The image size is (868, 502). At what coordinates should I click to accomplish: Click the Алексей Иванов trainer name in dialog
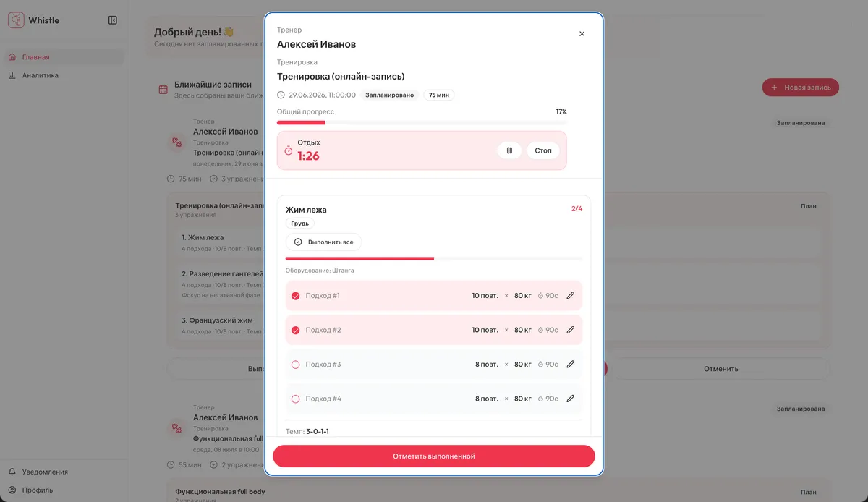pos(316,44)
